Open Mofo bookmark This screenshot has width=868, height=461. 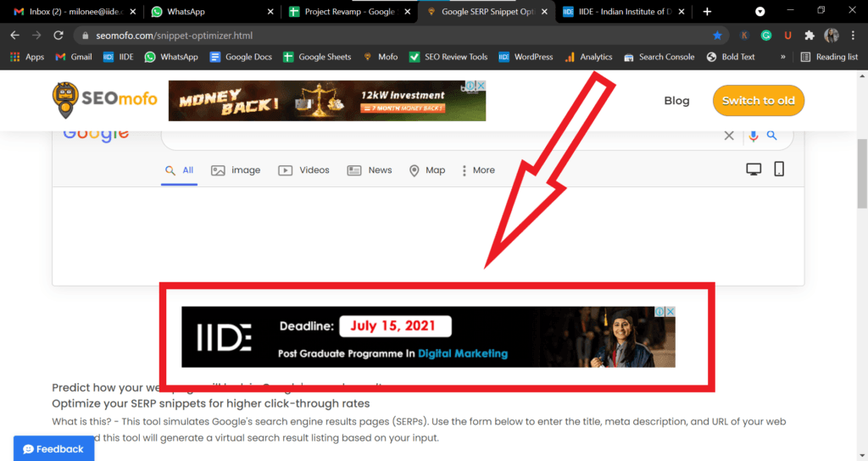coord(381,57)
